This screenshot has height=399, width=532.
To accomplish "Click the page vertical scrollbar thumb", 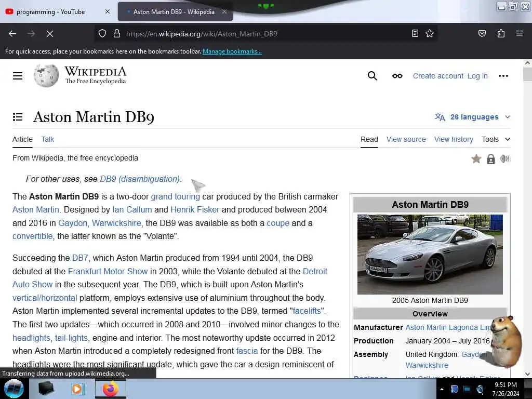I will pyautogui.click(x=527, y=74).
